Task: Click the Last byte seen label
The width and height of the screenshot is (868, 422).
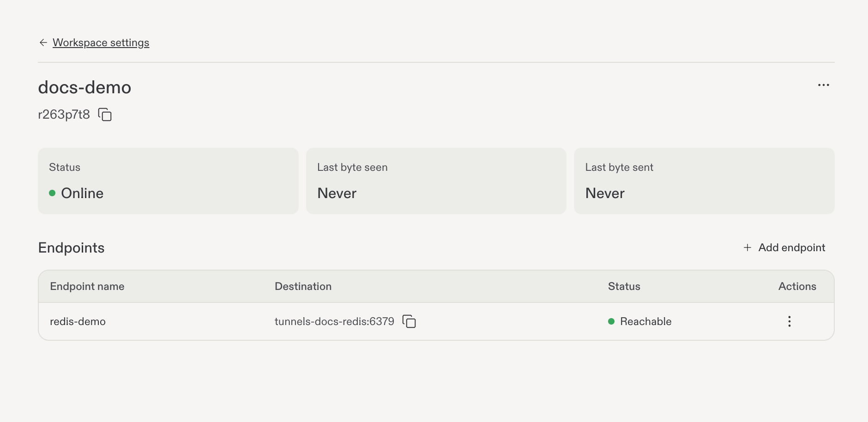Action: (352, 167)
